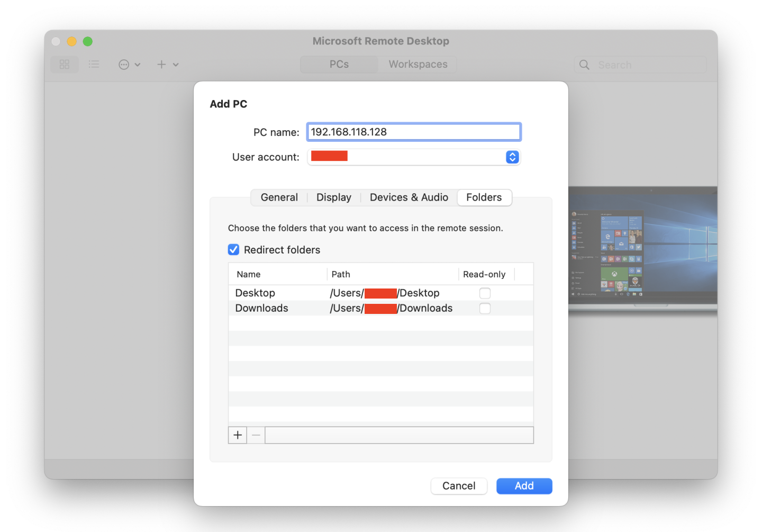This screenshot has width=762, height=532.
Task: Remove folder with the minus button
Action: tap(256, 435)
